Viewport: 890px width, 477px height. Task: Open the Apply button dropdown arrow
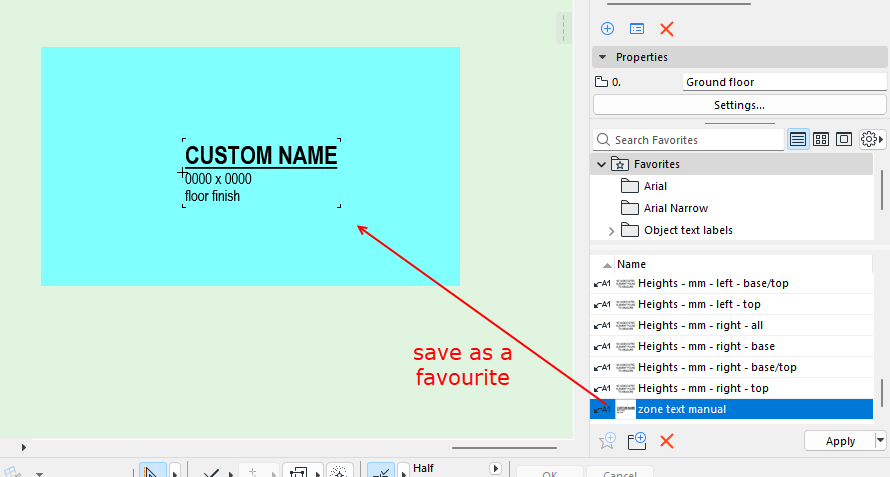pyautogui.click(x=880, y=440)
